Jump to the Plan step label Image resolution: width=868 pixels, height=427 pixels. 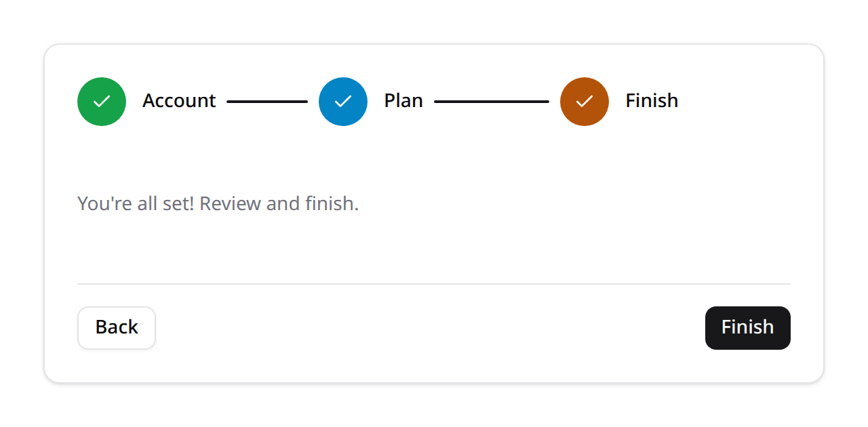[x=403, y=101]
